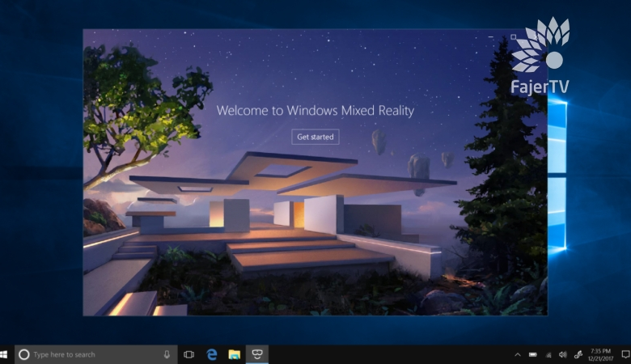Open Task View from the taskbar
This screenshot has height=364, width=631.
coord(188,354)
